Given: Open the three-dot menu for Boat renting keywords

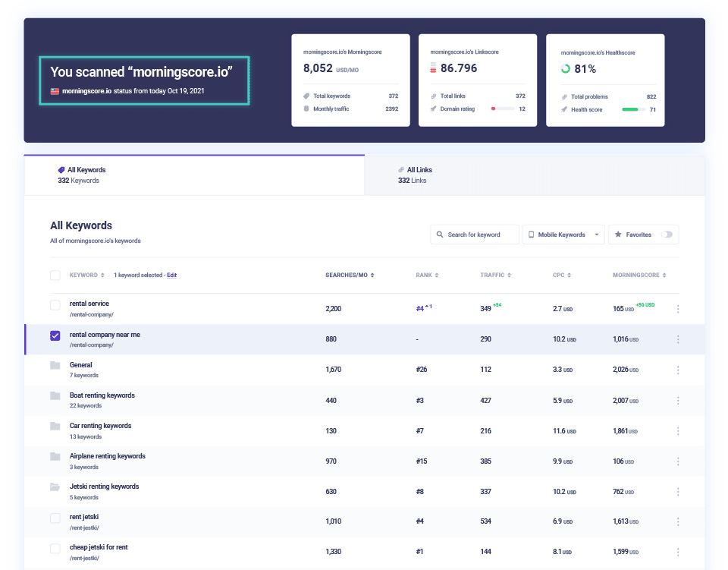Looking at the screenshot, I should click(x=678, y=401).
